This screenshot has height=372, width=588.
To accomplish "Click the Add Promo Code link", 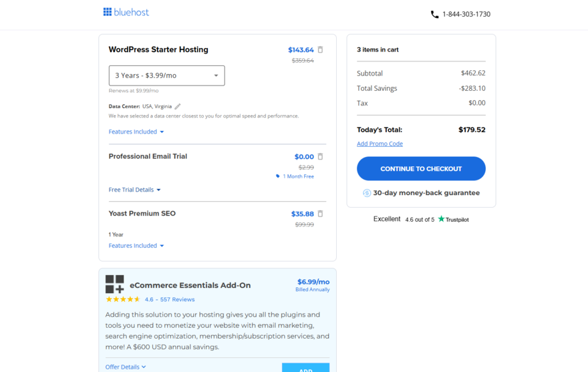I will click(x=380, y=144).
